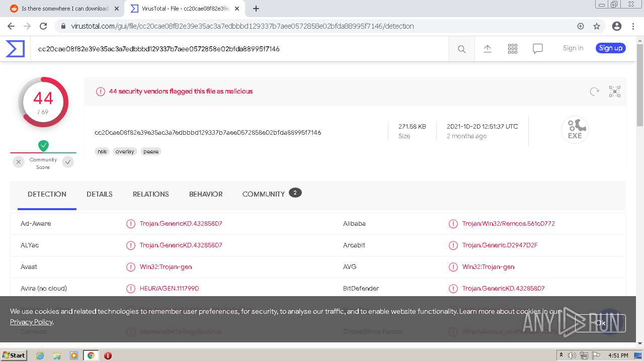Screen dimensions: 644x362
Task: Open the apps grid icon
Action: tap(512, 49)
